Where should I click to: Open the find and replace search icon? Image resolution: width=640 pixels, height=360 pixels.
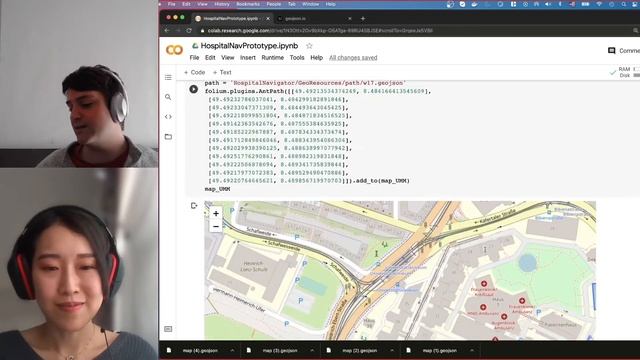tap(168, 97)
